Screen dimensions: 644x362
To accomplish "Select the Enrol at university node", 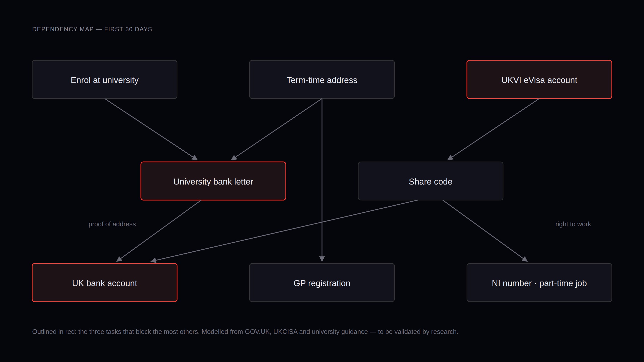I will 105,79.
